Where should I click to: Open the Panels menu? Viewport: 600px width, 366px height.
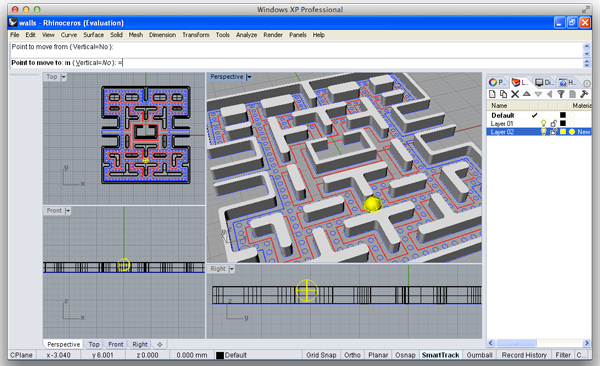point(298,35)
